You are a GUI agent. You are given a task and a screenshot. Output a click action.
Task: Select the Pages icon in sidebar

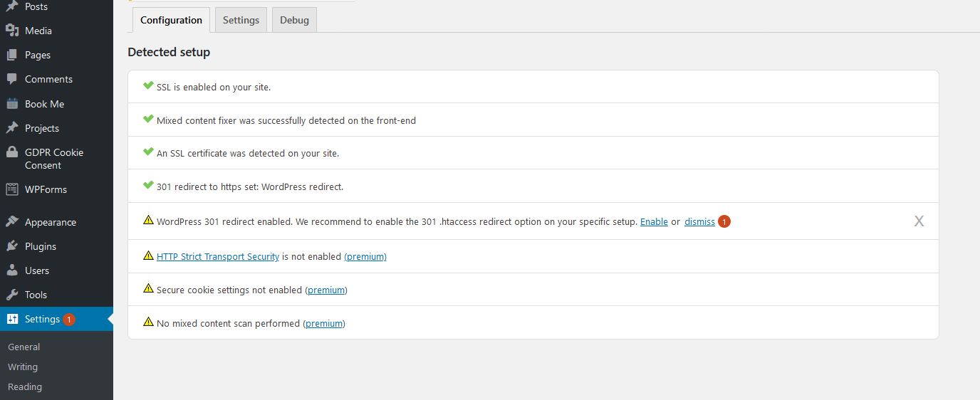(12, 55)
